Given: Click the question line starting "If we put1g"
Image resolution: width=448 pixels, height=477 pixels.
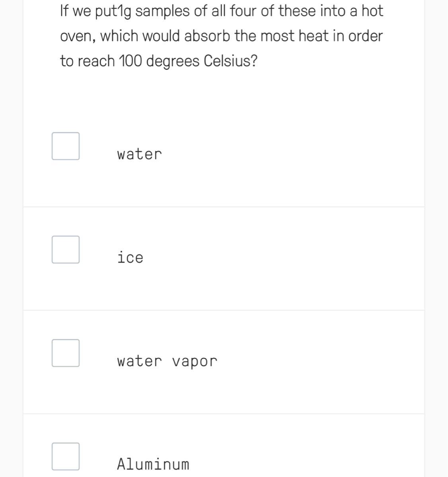Looking at the screenshot, I should pyautogui.click(x=222, y=12).
